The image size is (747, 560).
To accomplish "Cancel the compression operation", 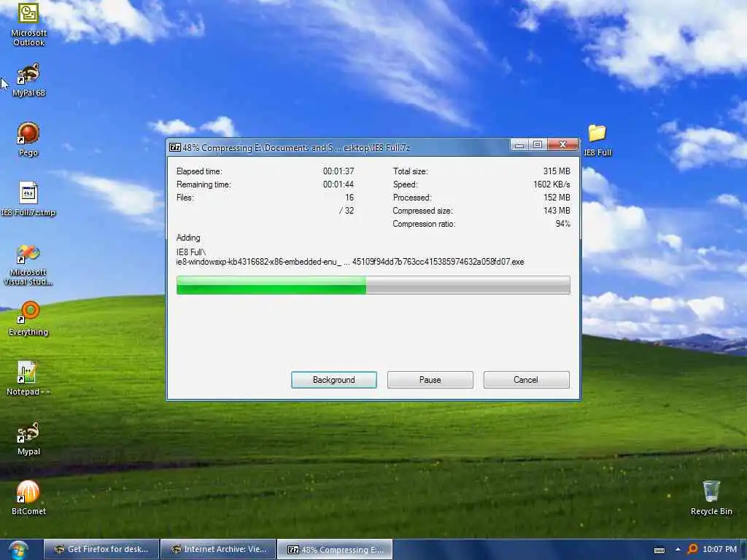I will coord(526,380).
